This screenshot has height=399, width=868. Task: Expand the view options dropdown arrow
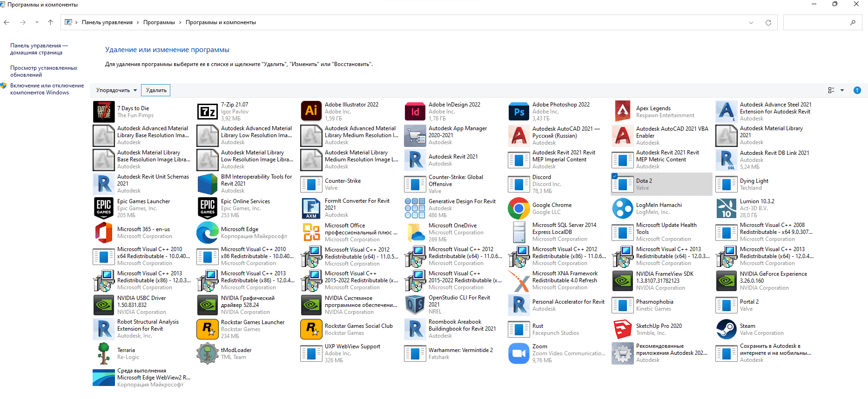pyautogui.click(x=842, y=90)
